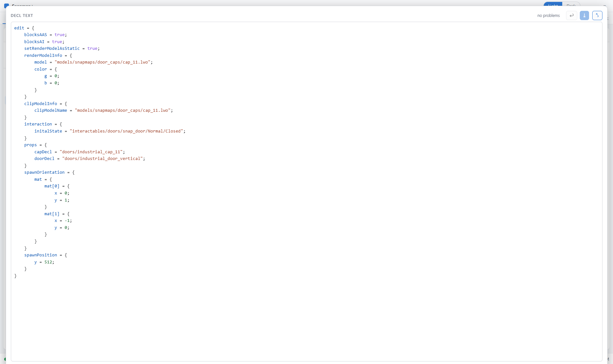Click the 'blocksAI = true;' line
Image resolution: width=613 pixels, height=364 pixels.
coord(44,42)
